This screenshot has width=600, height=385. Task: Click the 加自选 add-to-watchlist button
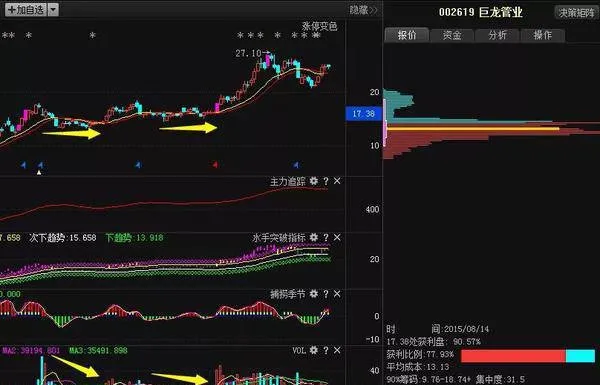pos(26,10)
